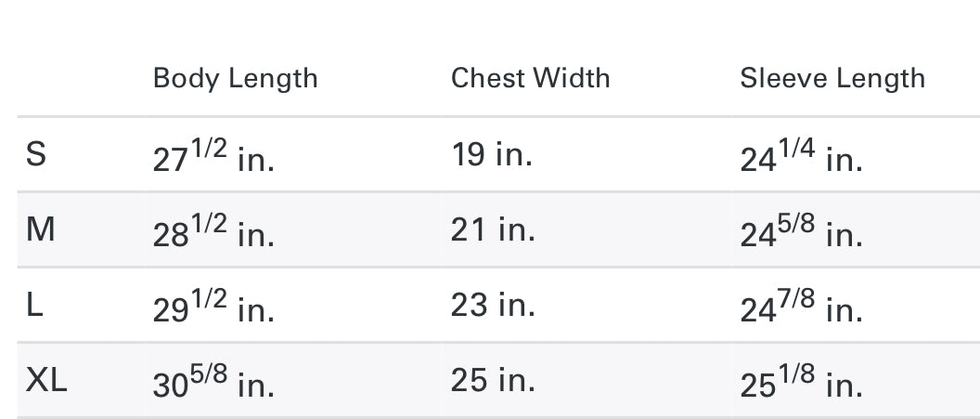Click the Sleeve Length column header

tap(832, 78)
